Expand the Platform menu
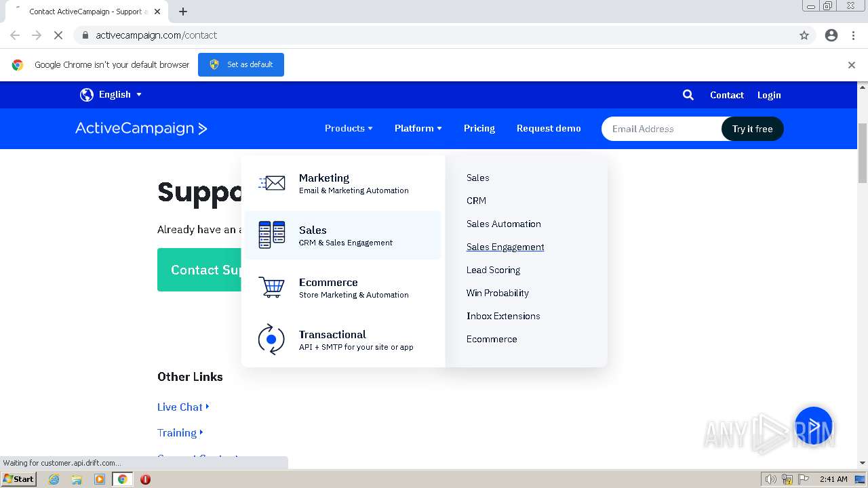868x488 pixels. tap(418, 128)
